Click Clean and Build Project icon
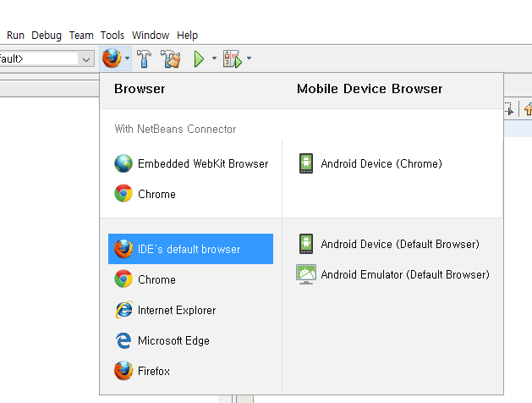Image resolution: width=532 pixels, height=403 pixels. click(170, 58)
